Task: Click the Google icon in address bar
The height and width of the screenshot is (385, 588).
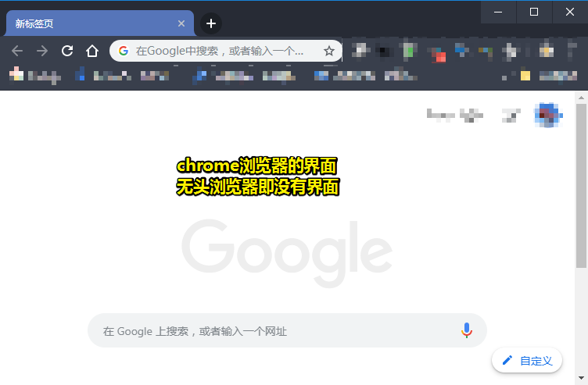Action: pyautogui.click(x=124, y=51)
